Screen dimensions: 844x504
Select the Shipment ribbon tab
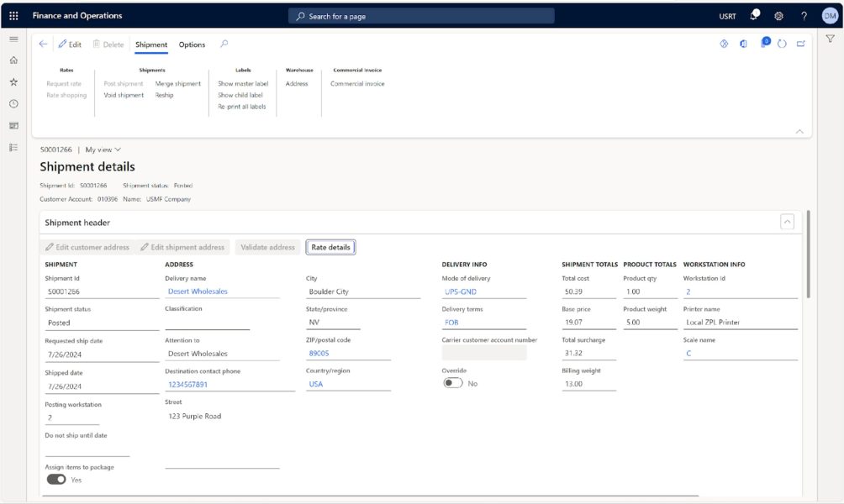152,45
